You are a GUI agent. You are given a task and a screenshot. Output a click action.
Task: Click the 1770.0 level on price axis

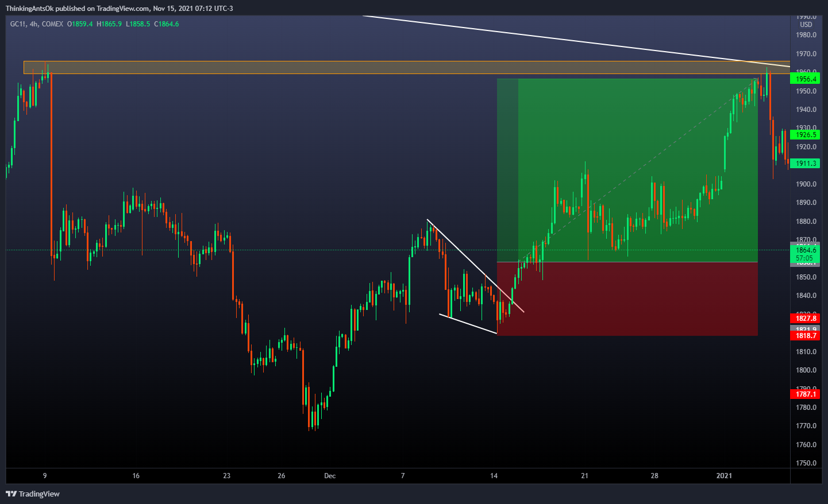click(806, 426)
